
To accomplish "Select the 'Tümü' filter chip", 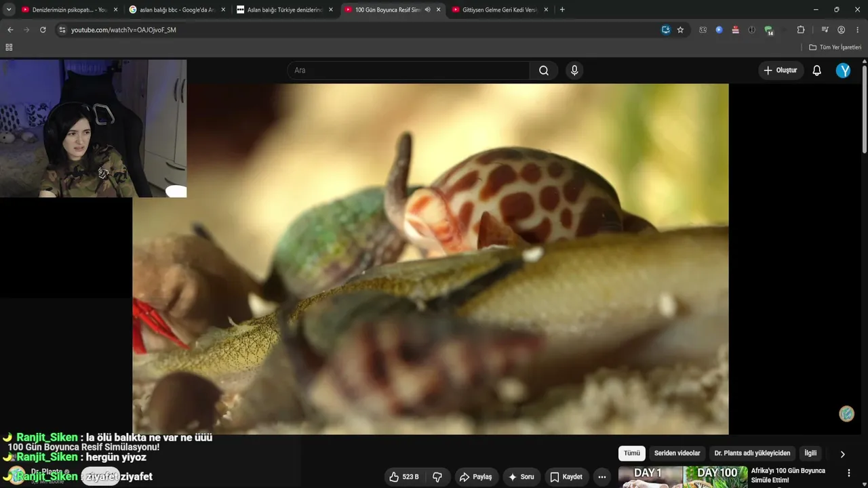I will point(631,453).
